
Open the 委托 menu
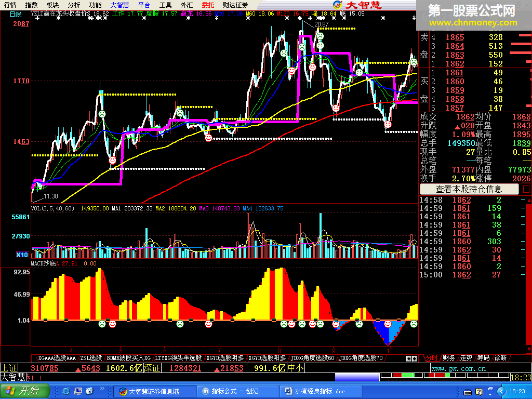tap(208, 5)
